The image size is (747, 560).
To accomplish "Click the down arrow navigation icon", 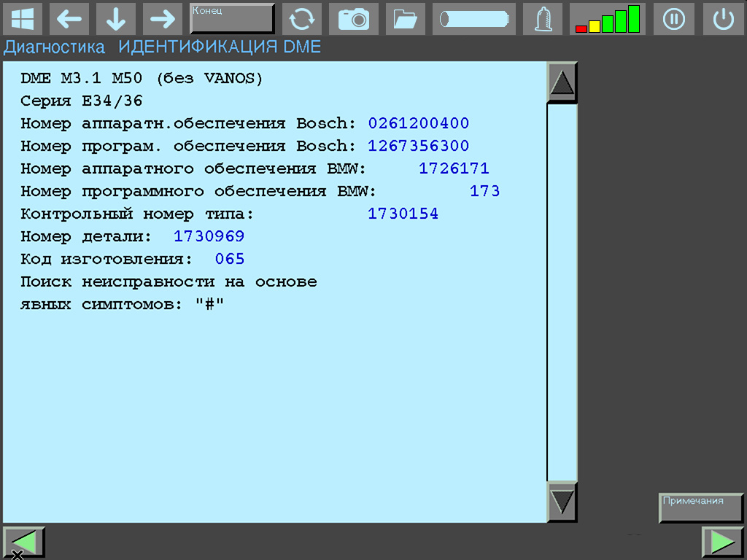I will [x=116, y=19].
